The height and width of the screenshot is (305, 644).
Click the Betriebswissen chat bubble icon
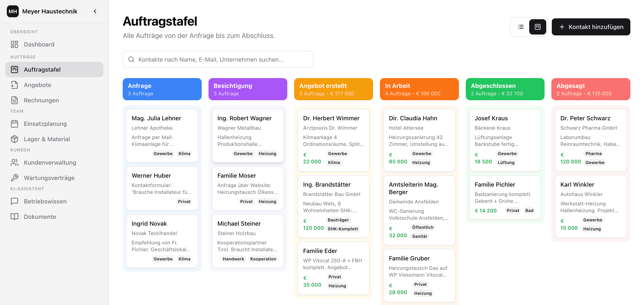click(14, 201)
